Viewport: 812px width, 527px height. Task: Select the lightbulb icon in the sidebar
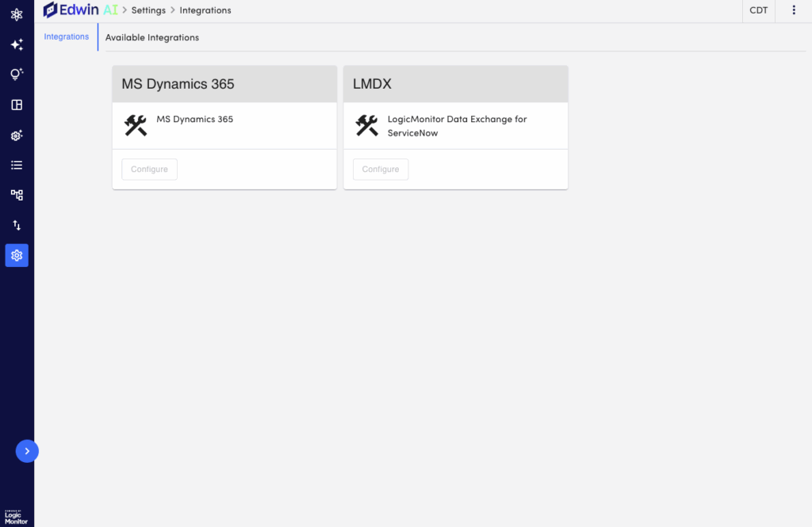coord(17,74)
